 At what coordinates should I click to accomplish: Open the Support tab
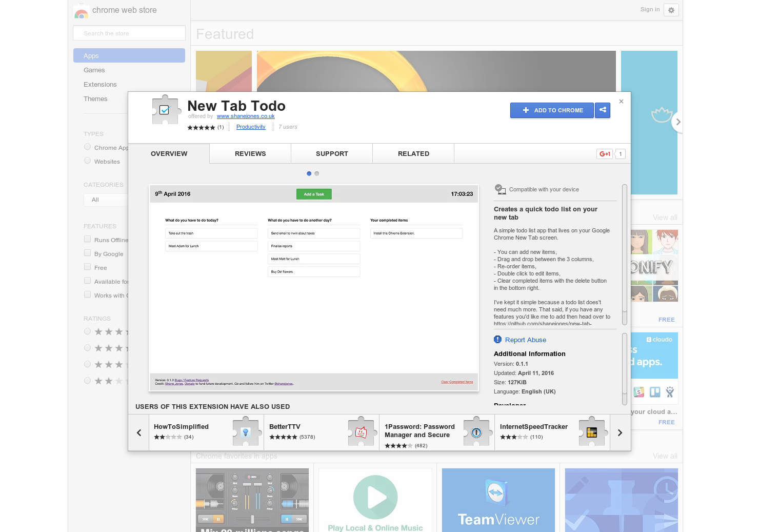(x=331, y=153)
